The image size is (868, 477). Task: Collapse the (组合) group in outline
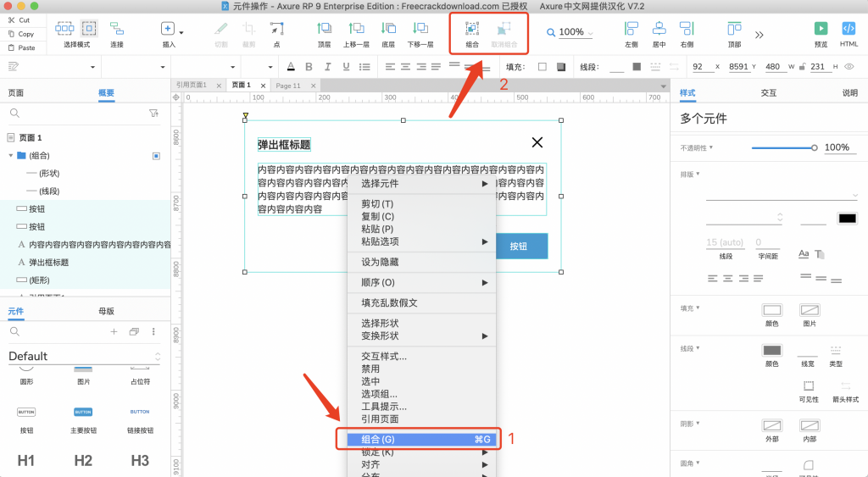(x=10, y=156)
